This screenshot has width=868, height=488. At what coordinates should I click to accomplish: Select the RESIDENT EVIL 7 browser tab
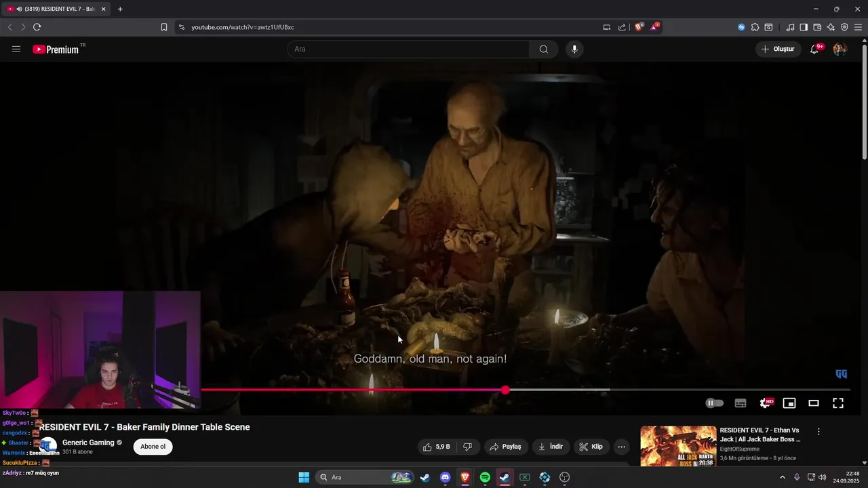pos(56,9)
